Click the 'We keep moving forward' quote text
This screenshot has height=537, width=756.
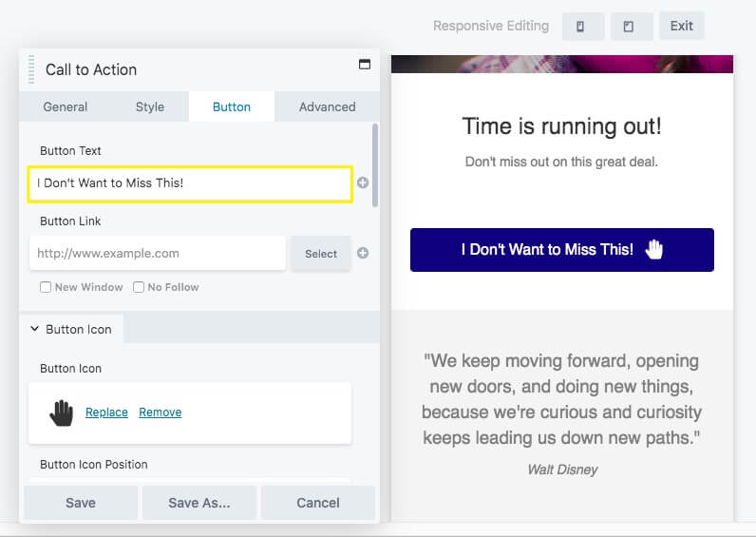(x=561, y=399)
